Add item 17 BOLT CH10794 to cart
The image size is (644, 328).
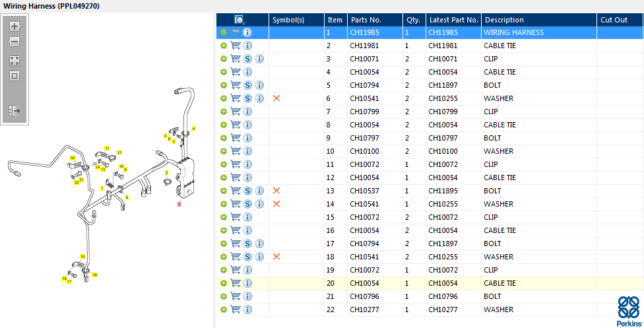coord(236,244)
